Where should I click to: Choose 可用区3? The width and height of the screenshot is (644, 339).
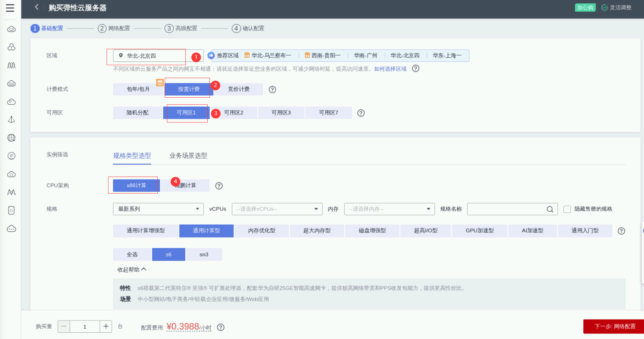[x=281, y=113]
